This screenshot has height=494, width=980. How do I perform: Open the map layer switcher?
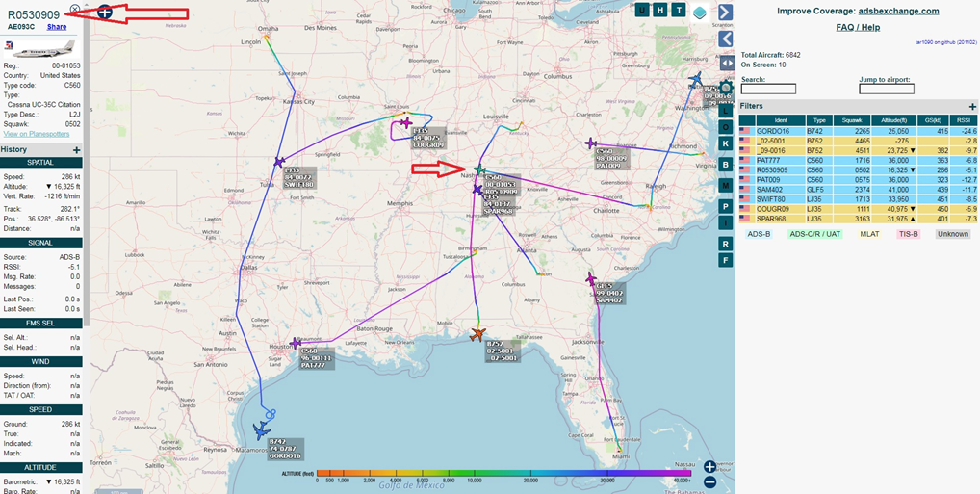click(x=701, y=12)
